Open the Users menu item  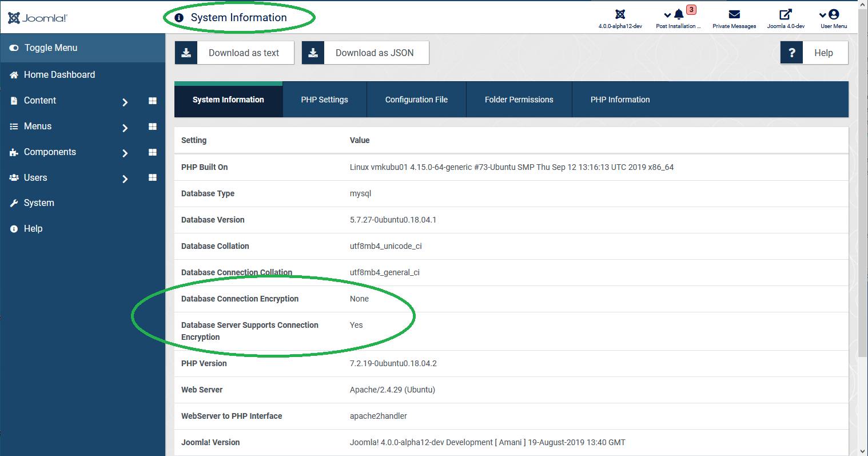click(35, 178)
